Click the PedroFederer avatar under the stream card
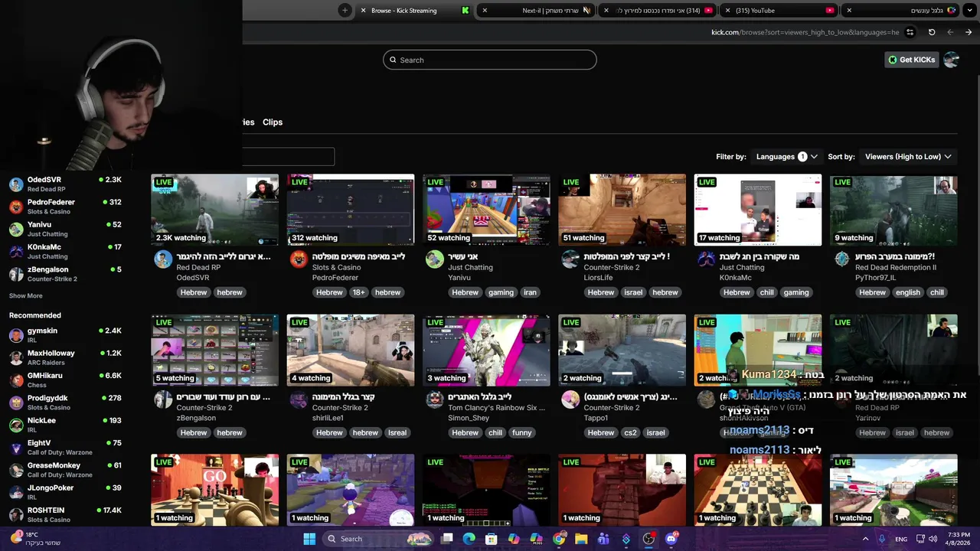The image size is (980, 551). [299, 259]
